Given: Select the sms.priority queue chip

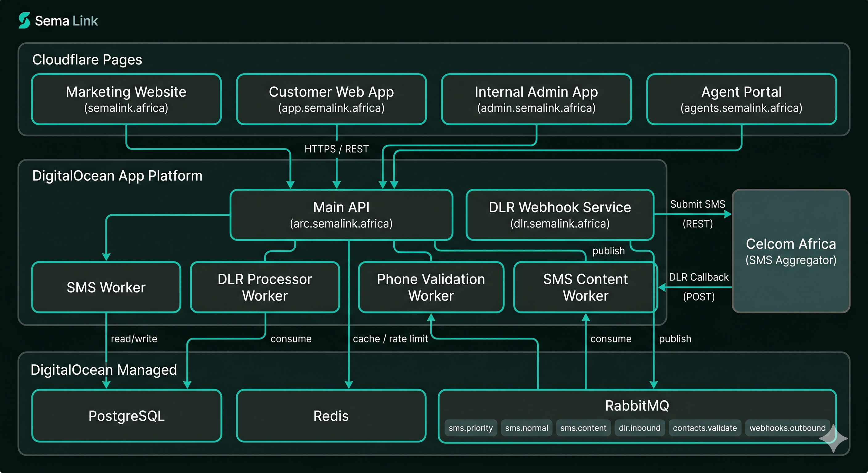Looking at the screenshot, I should pyautogui.click(x=471, y=428).
